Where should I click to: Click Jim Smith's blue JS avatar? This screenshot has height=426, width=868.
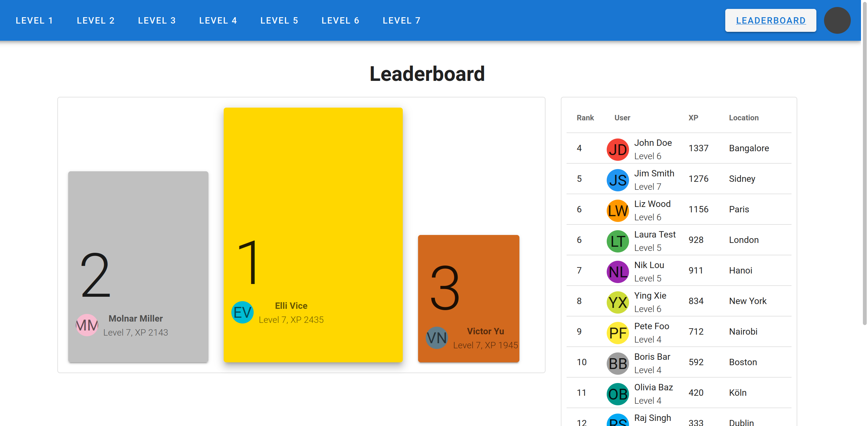pyautogui.click(x=617, y=180)
